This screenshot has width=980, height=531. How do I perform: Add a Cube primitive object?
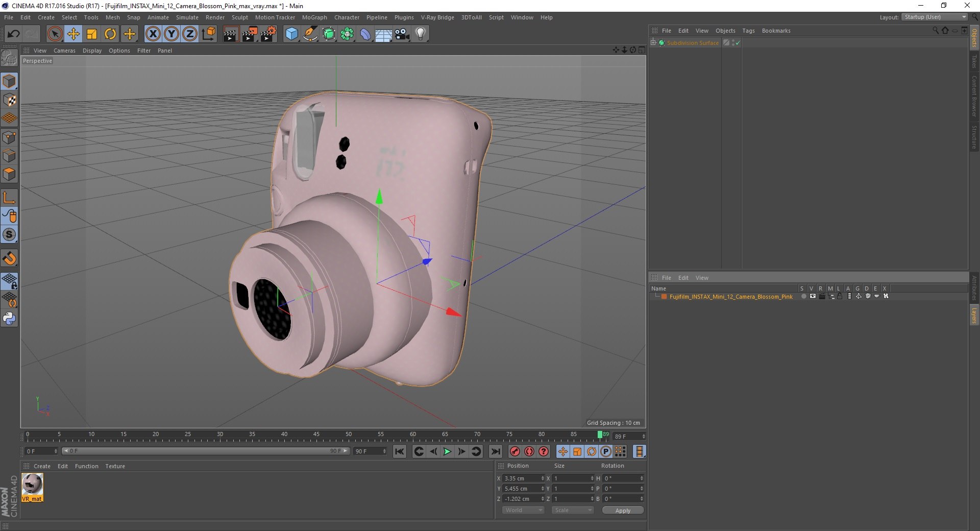[291, 34]
